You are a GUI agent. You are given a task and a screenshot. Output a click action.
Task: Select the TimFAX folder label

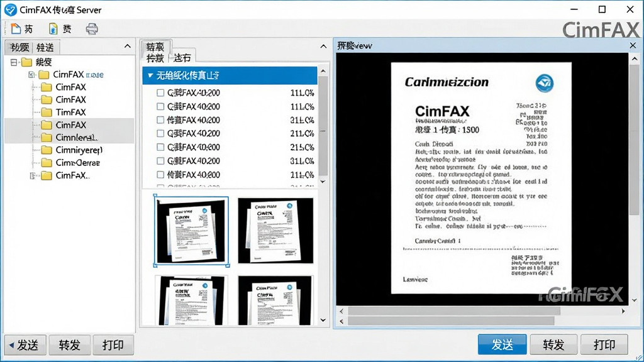(x=70, y=112)
